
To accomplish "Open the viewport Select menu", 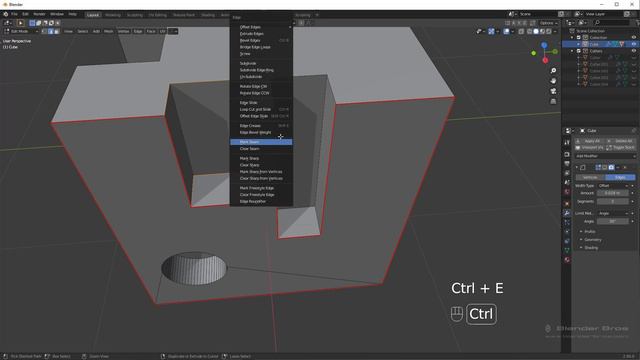I will (x=82, y=31).
